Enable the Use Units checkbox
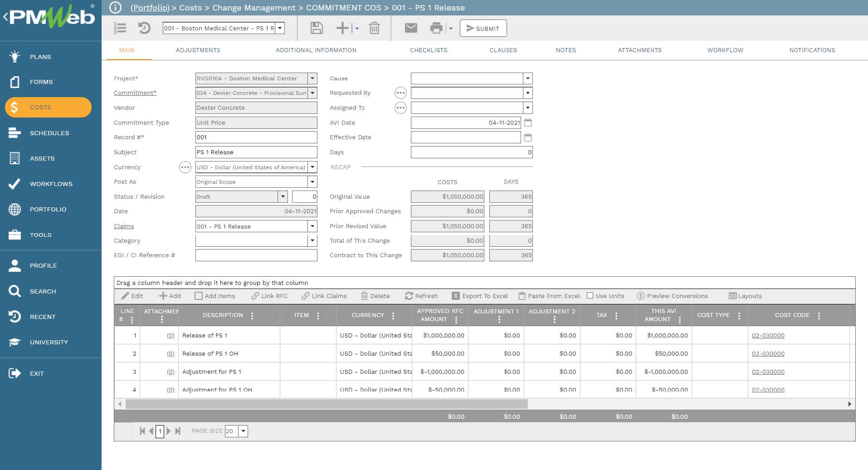This screenshot has width=868, height=470. click(590, 296)
